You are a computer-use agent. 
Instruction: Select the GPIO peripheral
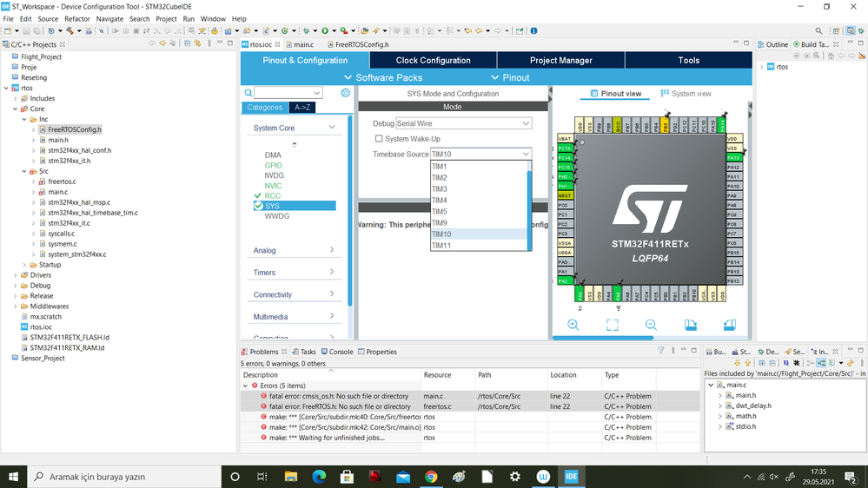coord(273,165)
